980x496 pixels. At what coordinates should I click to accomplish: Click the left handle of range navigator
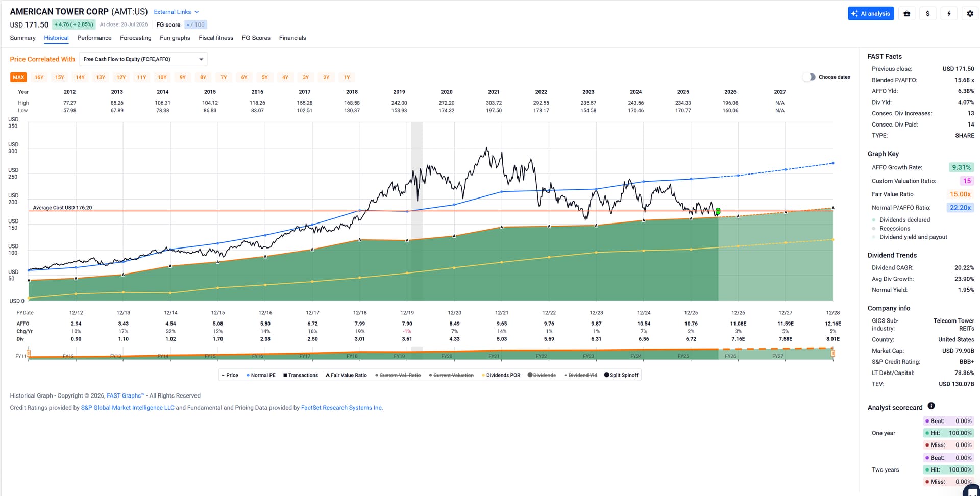coord(29,353)
